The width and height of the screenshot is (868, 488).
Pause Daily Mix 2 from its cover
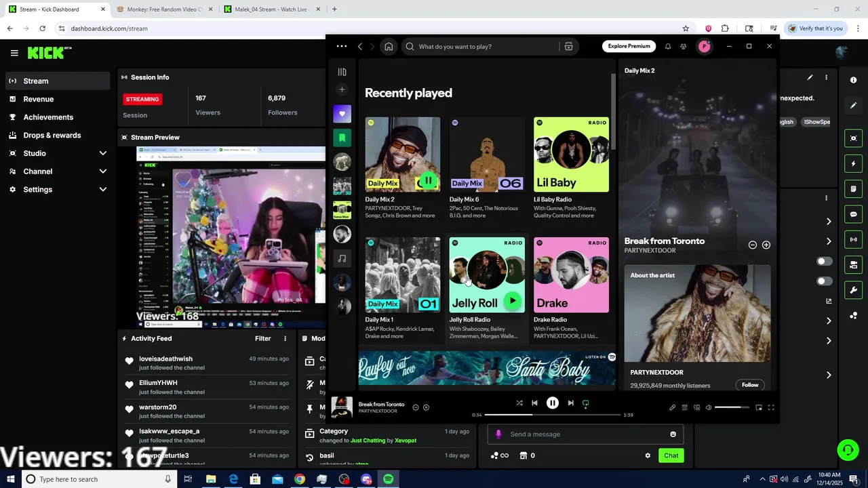coord(428,181)
